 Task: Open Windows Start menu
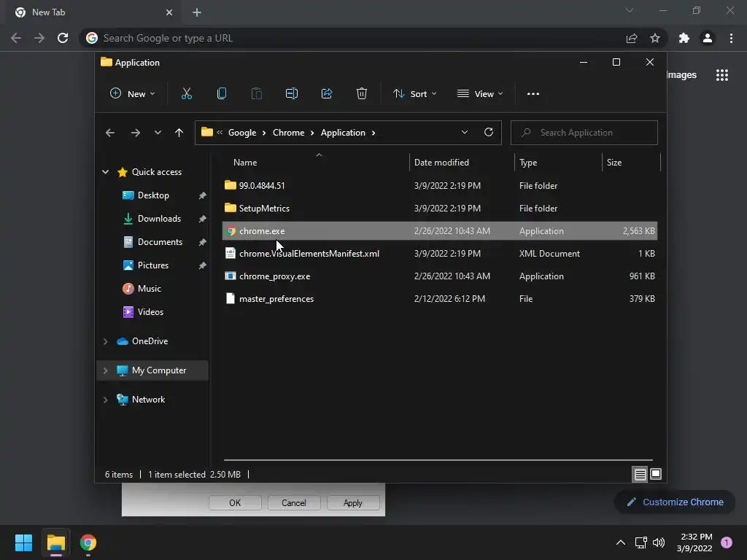pos(23,542)
